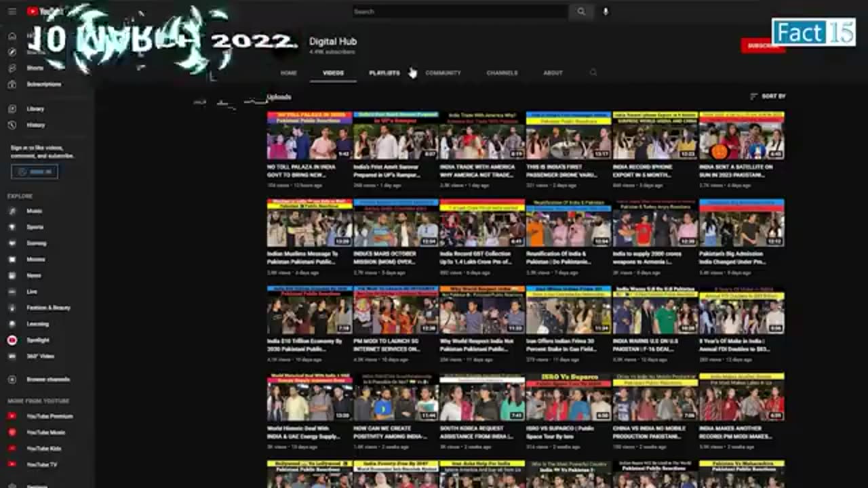Switch to the Playlists tab
Viewport: 868px width, 488px height.
384,73
